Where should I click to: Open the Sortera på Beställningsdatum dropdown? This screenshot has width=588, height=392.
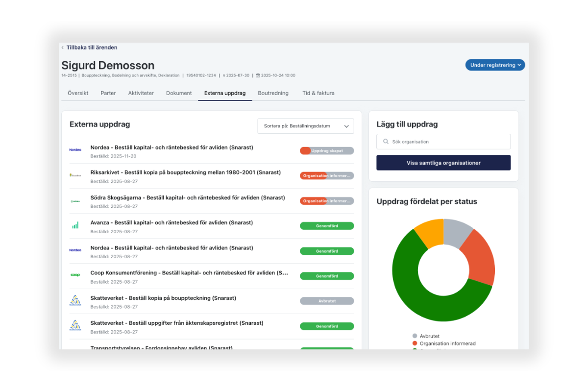(x=305, y=126)
